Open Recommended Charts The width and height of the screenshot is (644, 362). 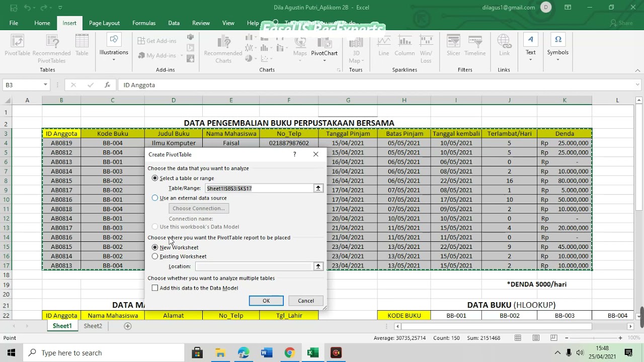223,49
